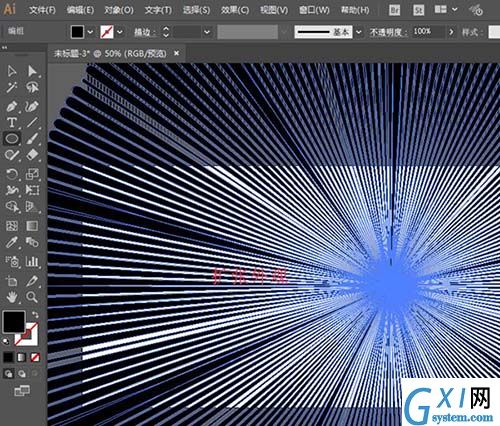Pick the Perspective Grid tool
The width and height of the screenshot is (500, 426).
[x=32, y=207]
